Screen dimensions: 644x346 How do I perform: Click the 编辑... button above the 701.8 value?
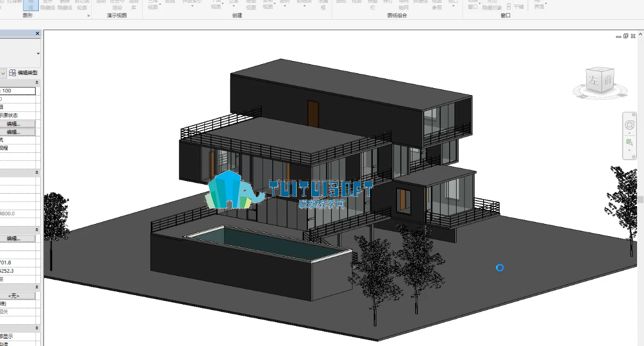[18, 239]
